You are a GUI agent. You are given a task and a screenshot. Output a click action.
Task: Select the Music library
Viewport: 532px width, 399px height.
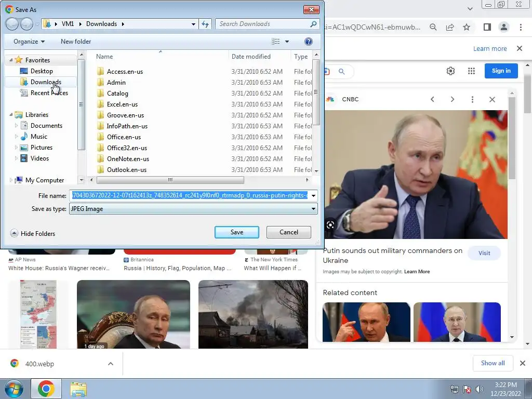(38, 137)
